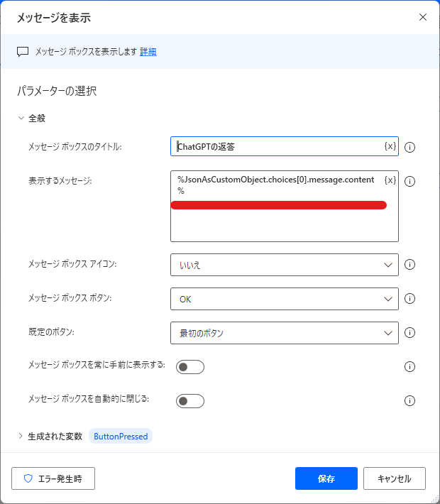Open the message box icon dropdown

click(285, 265)
